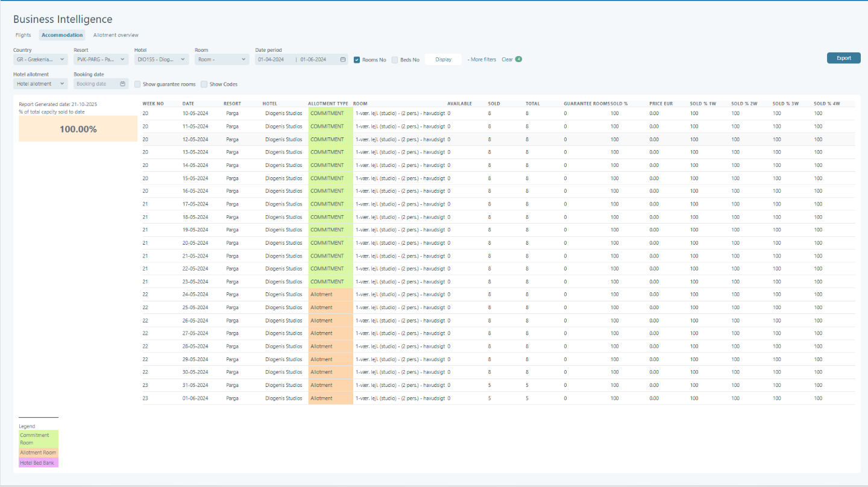Tick the Show guarantee rooms checkbox
The width and height of the screenshot is (868, 487).
point(137,84)
